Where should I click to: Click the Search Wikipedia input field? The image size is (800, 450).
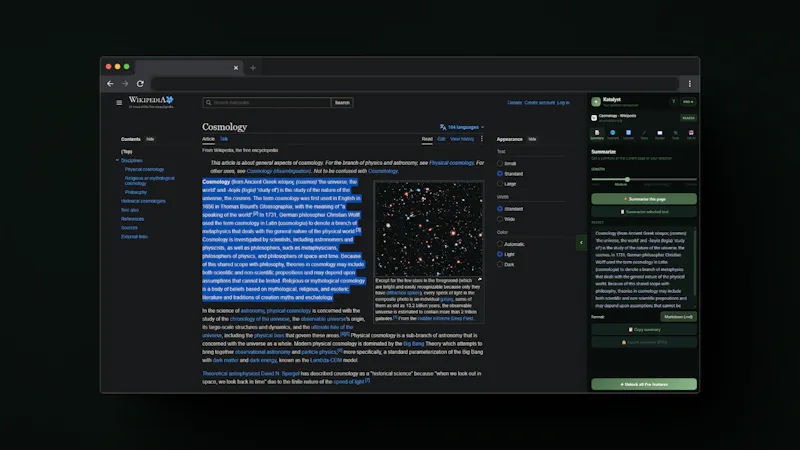click(x=267, y=103)
